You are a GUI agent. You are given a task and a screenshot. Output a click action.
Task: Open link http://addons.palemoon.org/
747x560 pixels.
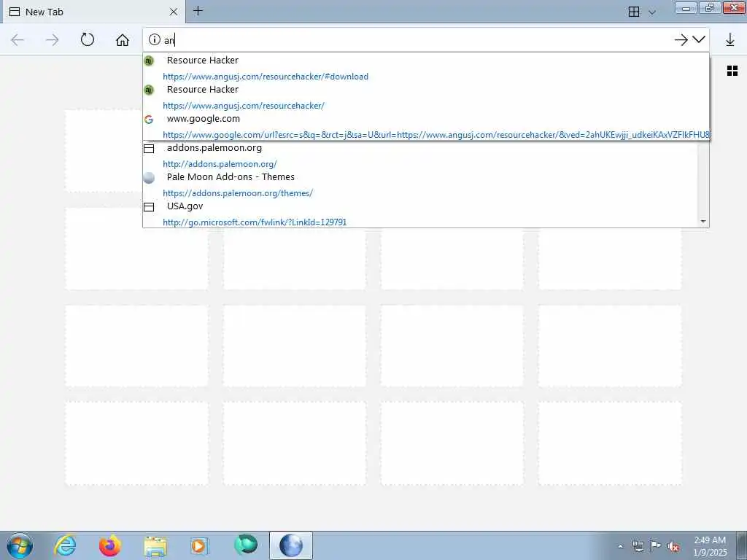[220, 164]
